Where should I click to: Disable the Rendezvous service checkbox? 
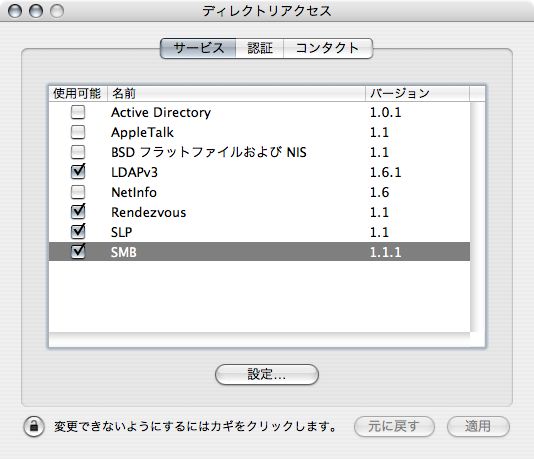point(78,211)
